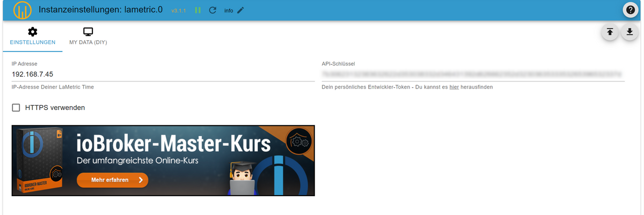The width and height of the screenshot is (644, 215).
Task: Switch to the Einstellungen tab
Action: point(33,37)
